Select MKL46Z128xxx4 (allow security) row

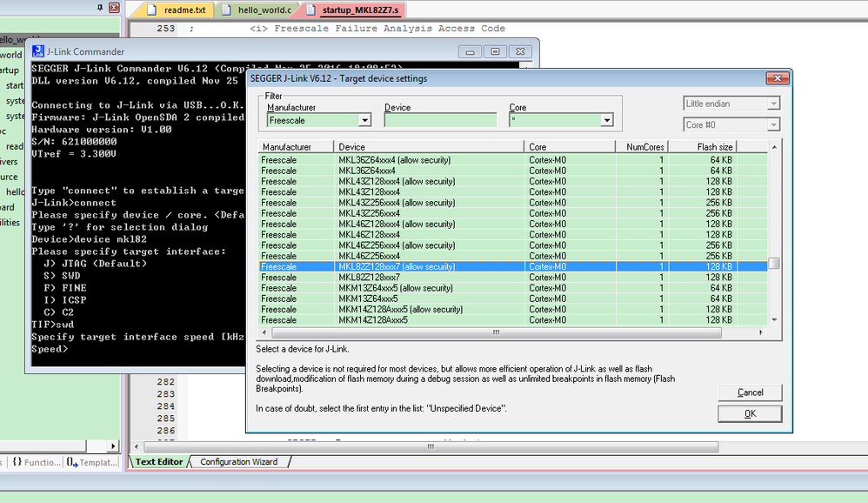click(x=512, y=224)
